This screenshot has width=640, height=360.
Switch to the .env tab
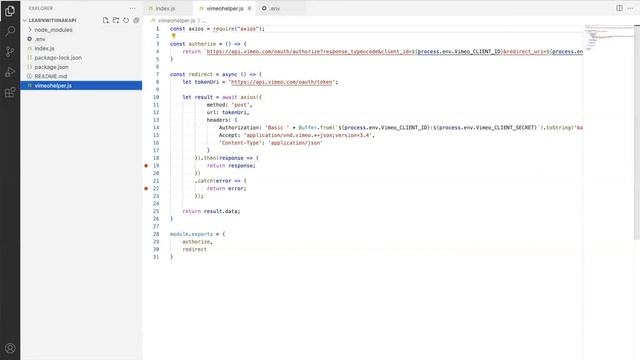tap(274, 8)
